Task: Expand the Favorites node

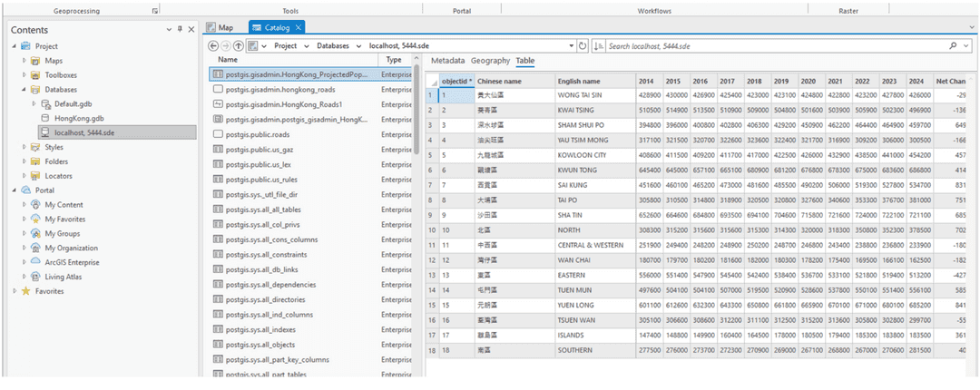Action: (x=14, y=291)
